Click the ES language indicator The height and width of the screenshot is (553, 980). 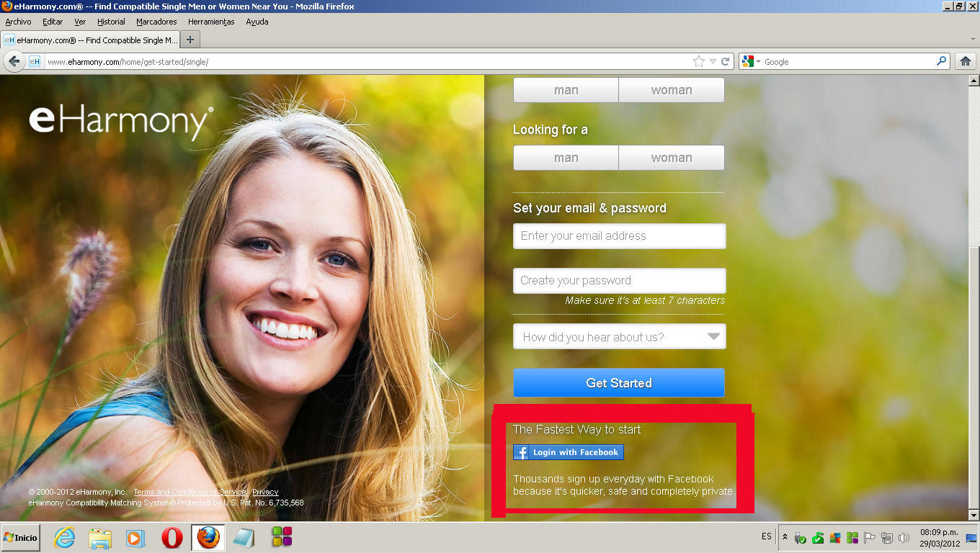[766, 537]
